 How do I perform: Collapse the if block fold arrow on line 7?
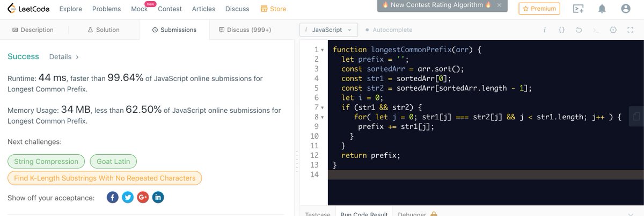coord(323,107)
